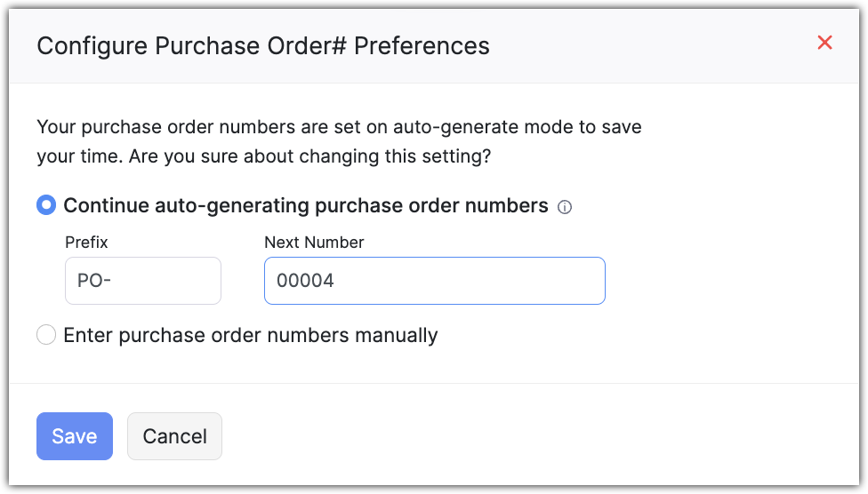Click the "Continue auto-generating purchase order numbers" label
The height and width of the screenshot is (494, 868).
tap(305, 206)
